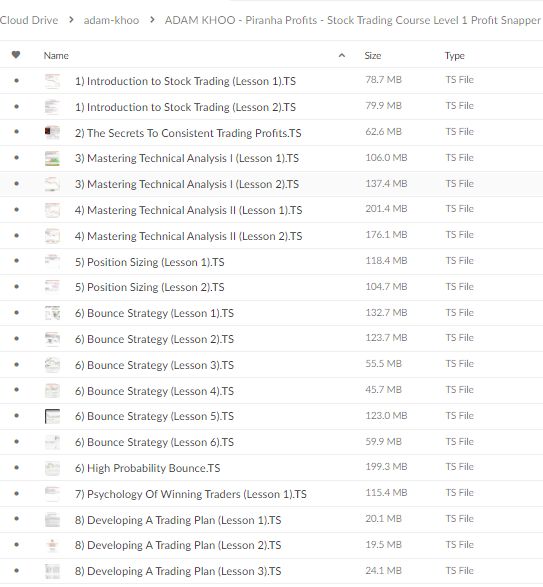Click the 199.3 MB size cell
The width and height of the screenshot is (543, 587).
386,467
